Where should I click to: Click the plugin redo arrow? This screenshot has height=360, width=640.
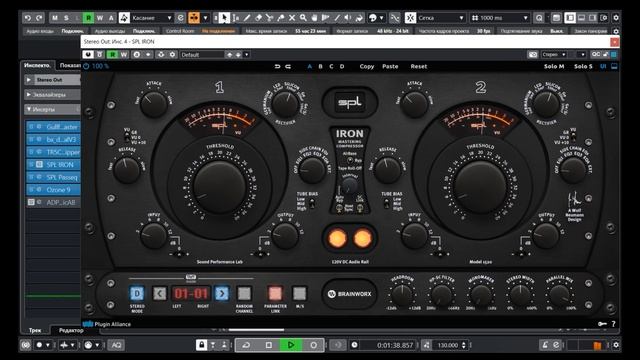tap(288, 66)
